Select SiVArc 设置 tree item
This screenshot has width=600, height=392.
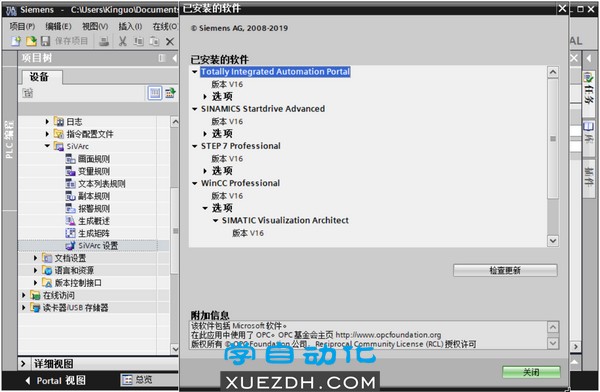click(98, 246)
